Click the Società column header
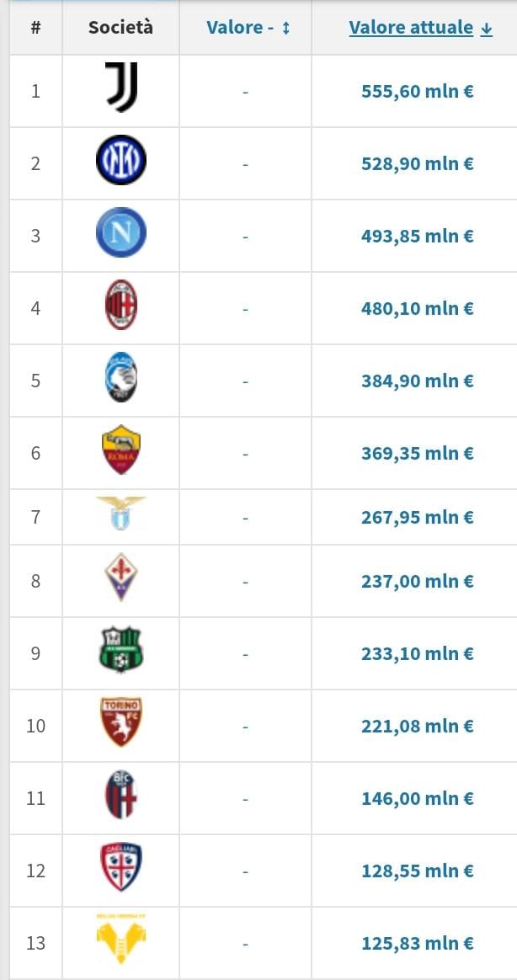This screenshot has width=517, height=980. point(120,27)
